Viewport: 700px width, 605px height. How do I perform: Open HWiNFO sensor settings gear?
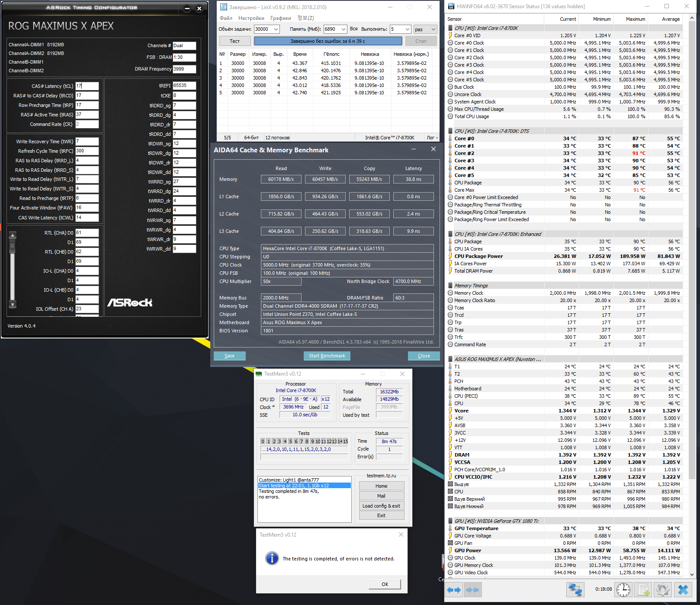pyautogui.click(x=662, y=590)
